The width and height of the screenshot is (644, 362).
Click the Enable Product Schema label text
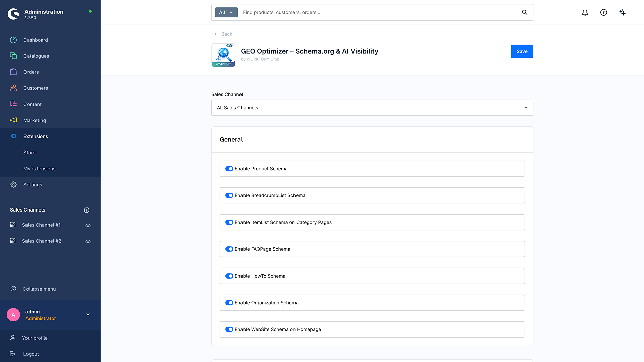pos(261,169)
